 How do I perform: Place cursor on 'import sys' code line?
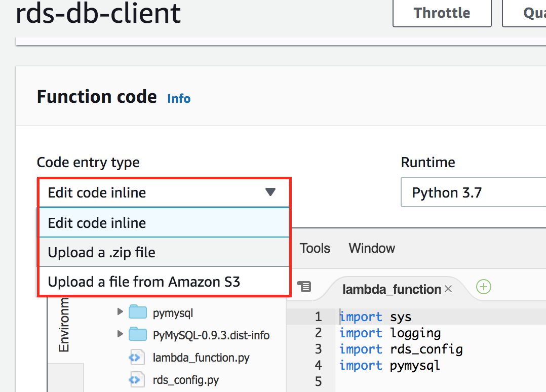point(375,317)
